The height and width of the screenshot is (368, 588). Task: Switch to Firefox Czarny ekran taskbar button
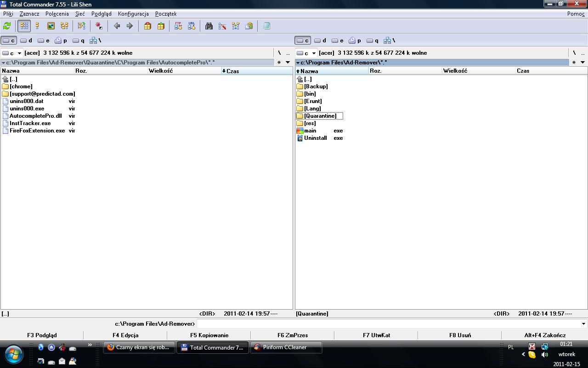click(140, 347)
